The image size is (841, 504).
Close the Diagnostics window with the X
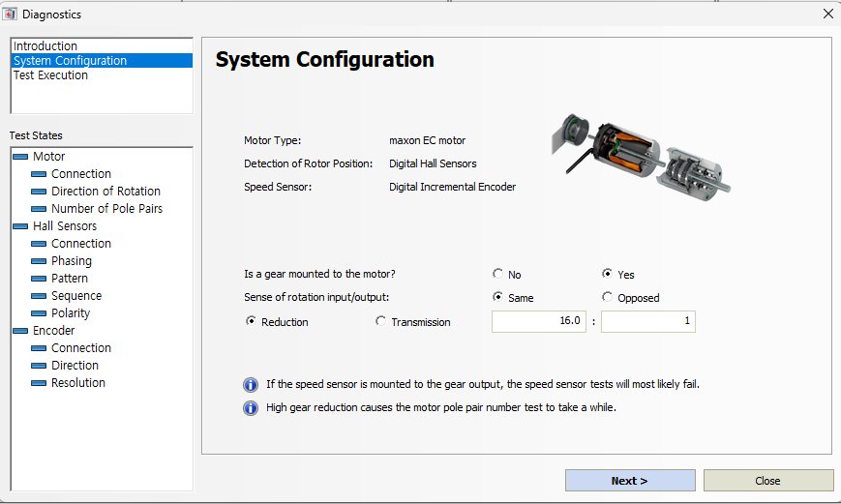[x=827, y=14]
